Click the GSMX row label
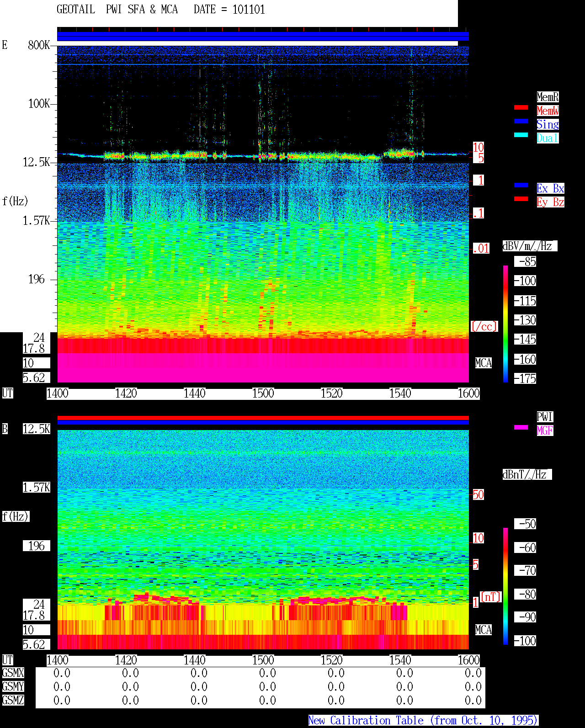 point(13,673)
